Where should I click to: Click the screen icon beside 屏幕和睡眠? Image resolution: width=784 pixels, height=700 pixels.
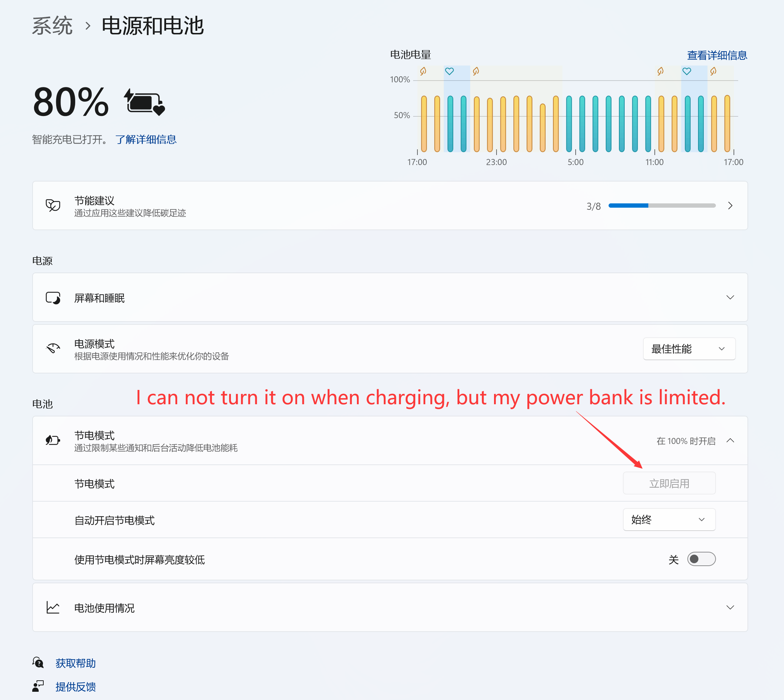pyautogui.click(x=53, y=297)
